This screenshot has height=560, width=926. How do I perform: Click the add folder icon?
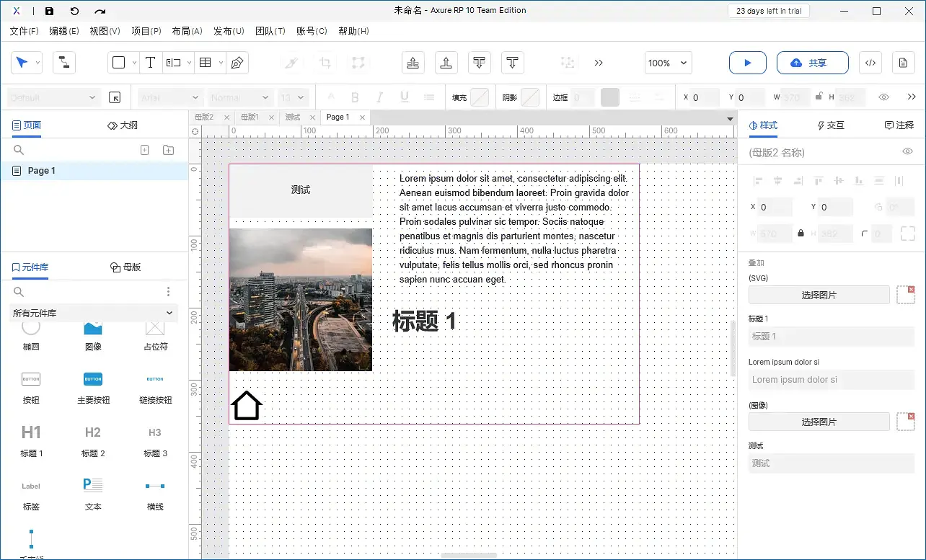click(x=168, y=150)
